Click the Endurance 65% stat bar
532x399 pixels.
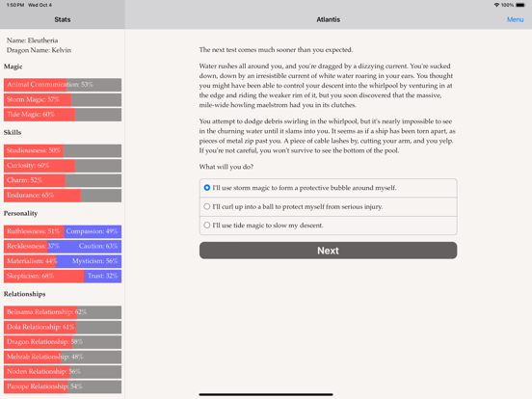[63, 196]
